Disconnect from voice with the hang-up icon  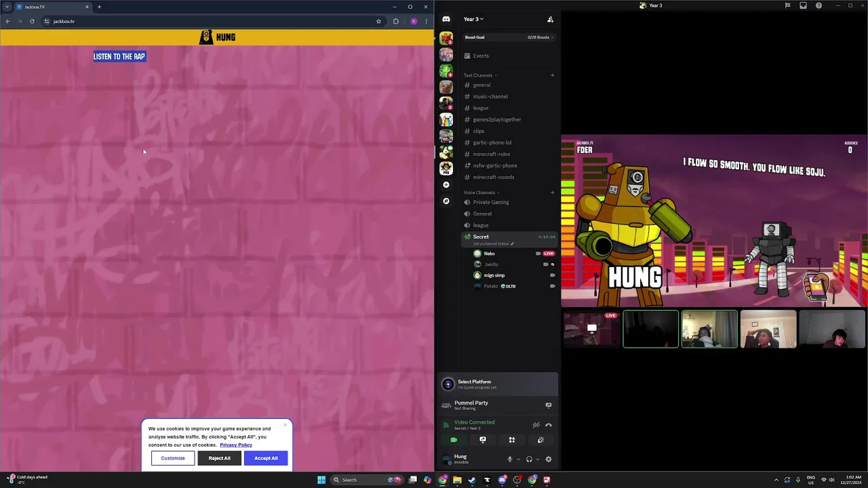pos(549,425)
